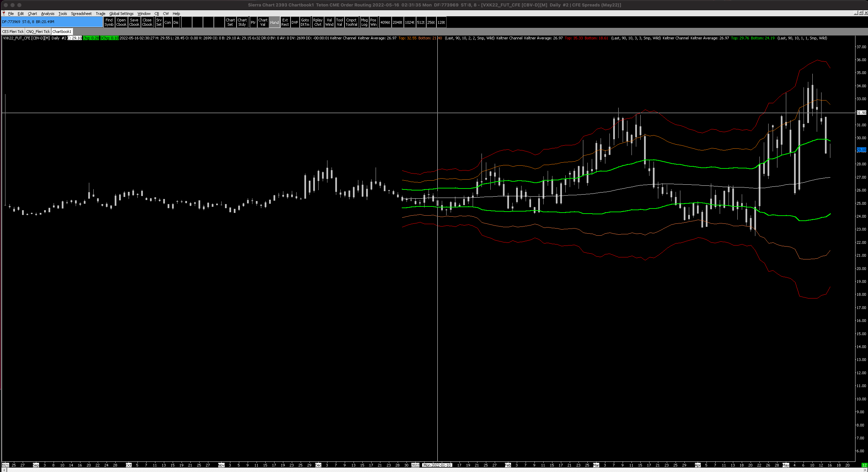
Task: Click Con connect button
Action: tap(168, 22)
